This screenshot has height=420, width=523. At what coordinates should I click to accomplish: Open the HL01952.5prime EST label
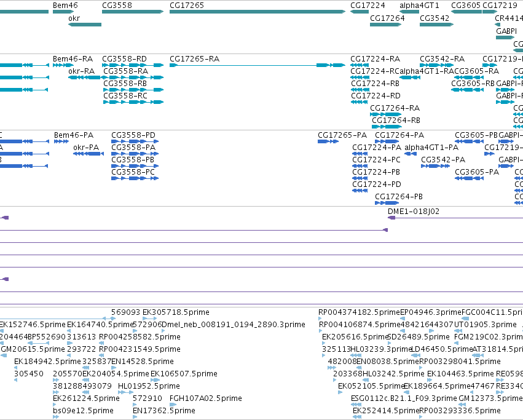(x=149, y=386)
